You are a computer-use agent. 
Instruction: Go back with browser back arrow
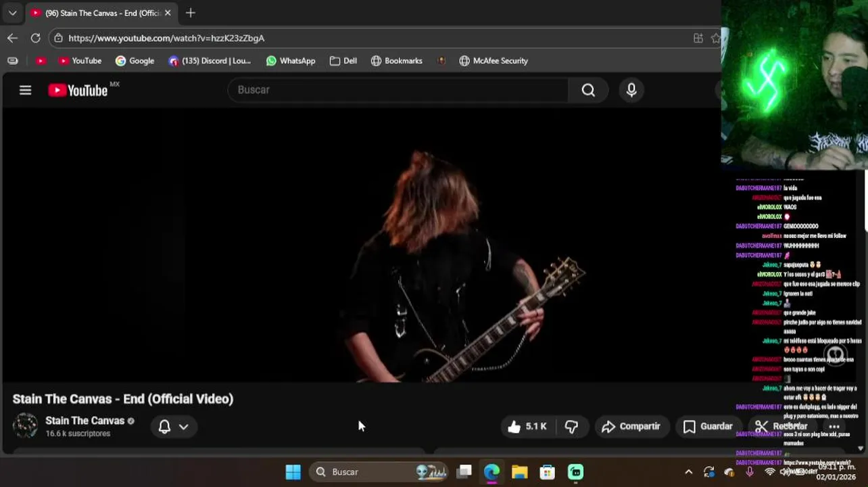click(x=12, y=38)
